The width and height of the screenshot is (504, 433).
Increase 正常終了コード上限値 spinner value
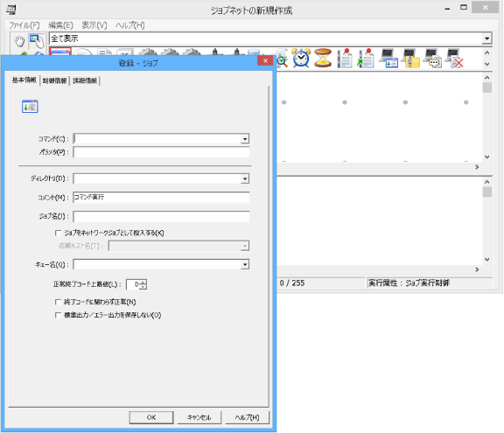143,282
